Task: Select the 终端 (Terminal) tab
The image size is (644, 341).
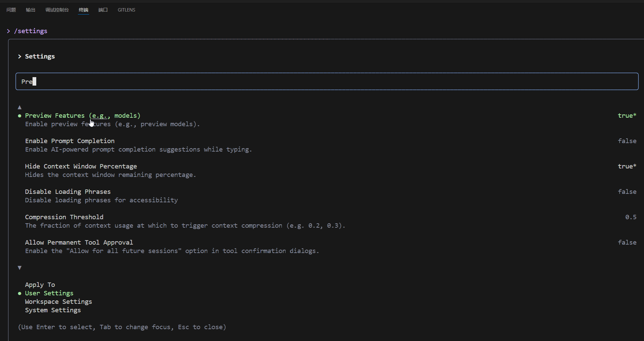Action: coord(83,10)
